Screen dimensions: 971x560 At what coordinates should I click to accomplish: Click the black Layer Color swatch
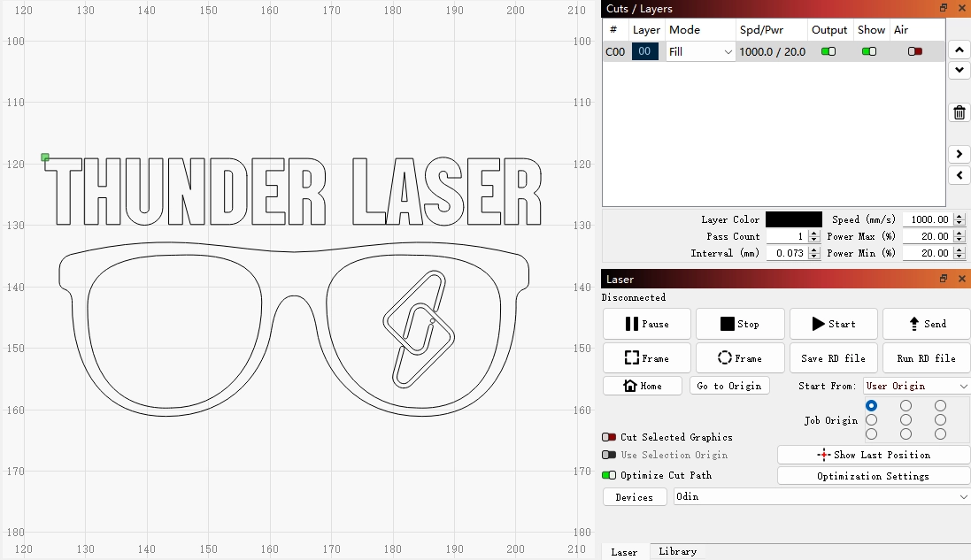tap(794, 219)
